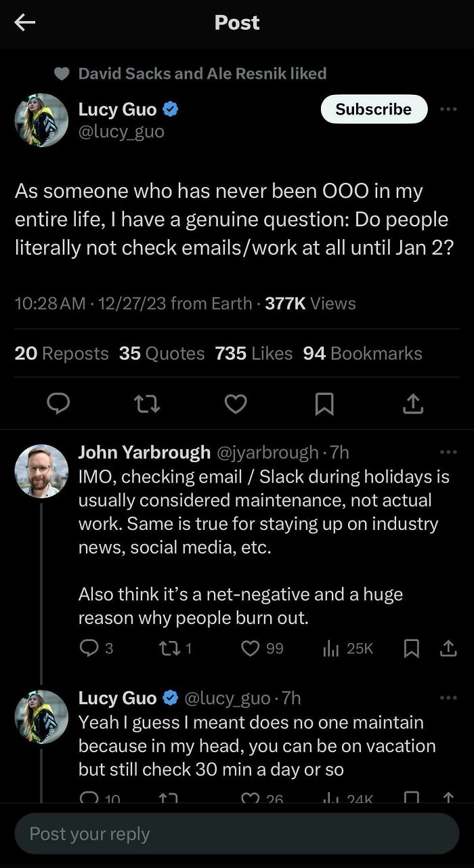This screenshot has width=474, height=868.
Task: Repost John Yarbrough's comment
Action: pyautogui.click(x=167, y=648)
